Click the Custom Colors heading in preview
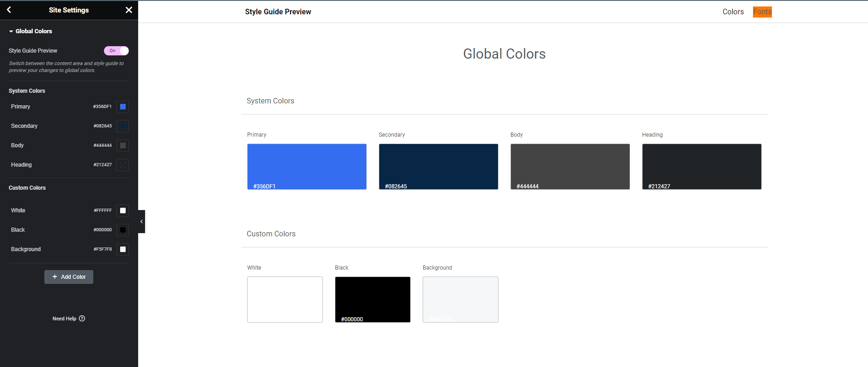Image resolution: width=868 pixels, height=367 pixels. coord(271,234)
